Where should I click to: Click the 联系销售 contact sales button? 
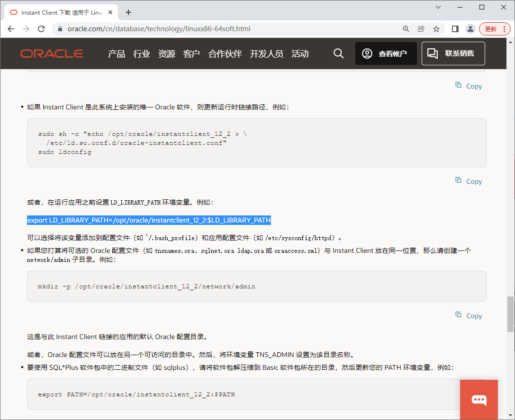453,54
